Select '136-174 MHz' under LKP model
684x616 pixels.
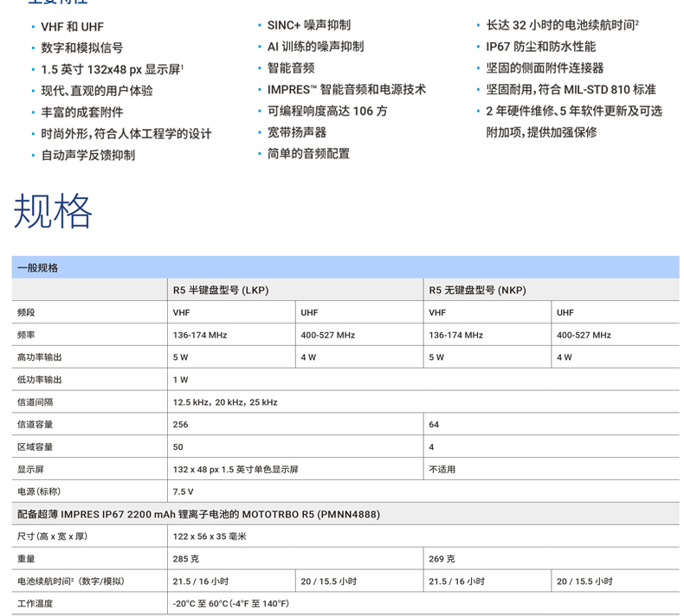pyautogui.click(x=200, y=335)
